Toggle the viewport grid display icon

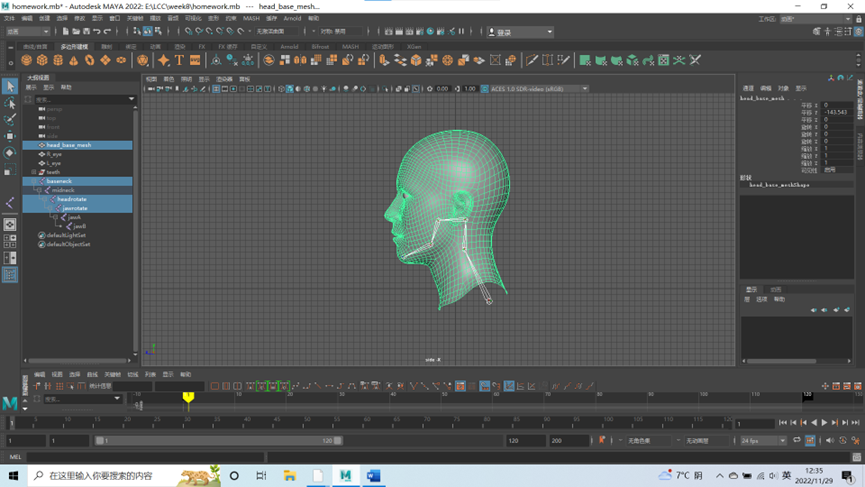pos(216,89)
